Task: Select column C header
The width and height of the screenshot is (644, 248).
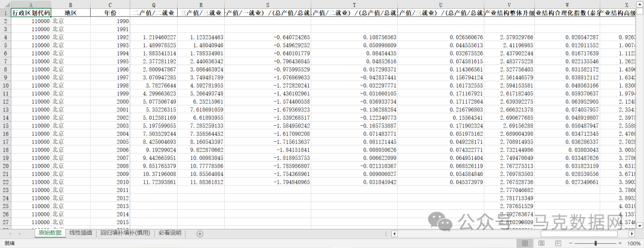Action: (x=110, y=5)
